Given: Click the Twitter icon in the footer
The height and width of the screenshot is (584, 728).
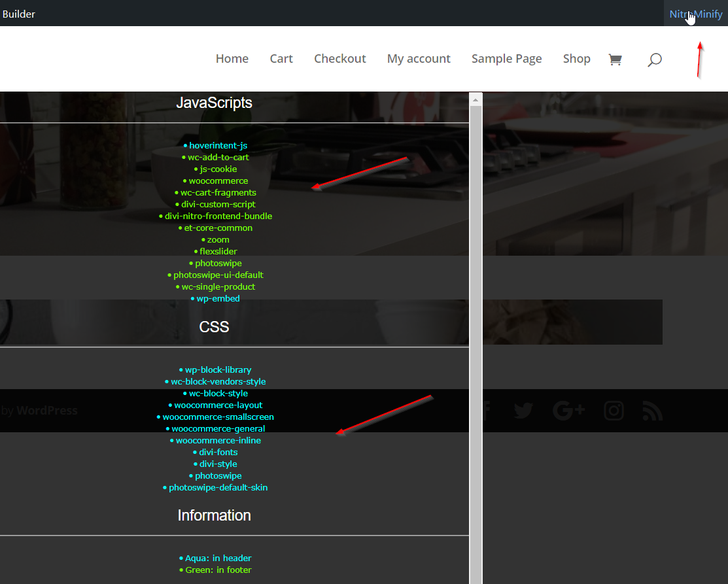Looking at the screenshot, I should click(523, 410).
